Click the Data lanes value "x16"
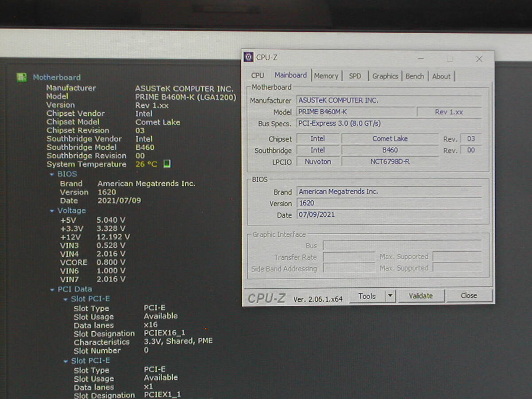 click(151, 325)
